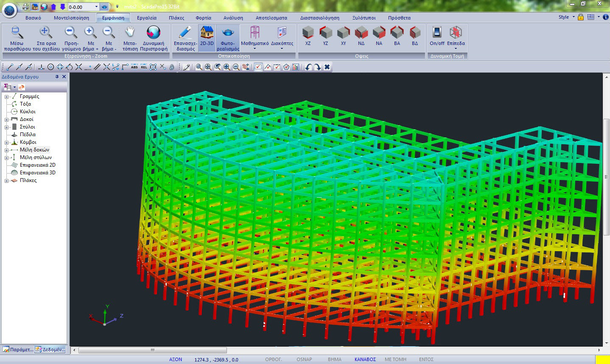Click the Επανασχεδιασμός redraw pencil icon

(x=185, y=33)
